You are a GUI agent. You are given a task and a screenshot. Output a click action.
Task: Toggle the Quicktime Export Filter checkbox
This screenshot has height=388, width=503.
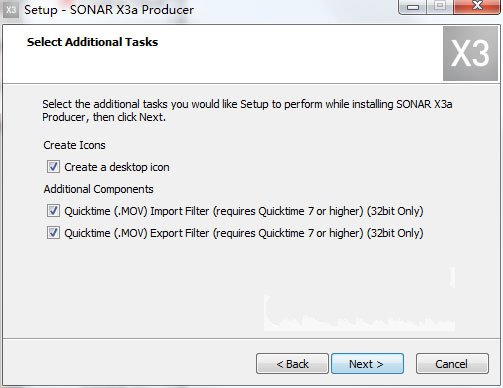pos(53,233)
